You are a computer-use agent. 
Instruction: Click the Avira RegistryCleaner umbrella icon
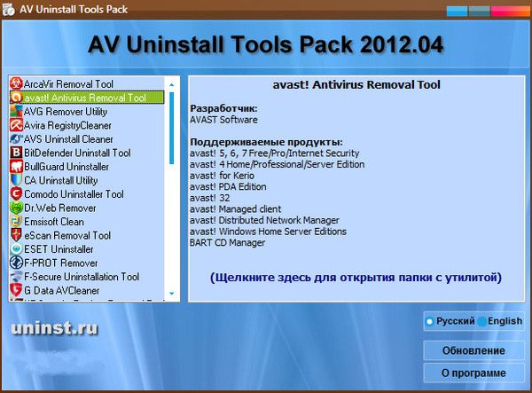coord(16,125)
